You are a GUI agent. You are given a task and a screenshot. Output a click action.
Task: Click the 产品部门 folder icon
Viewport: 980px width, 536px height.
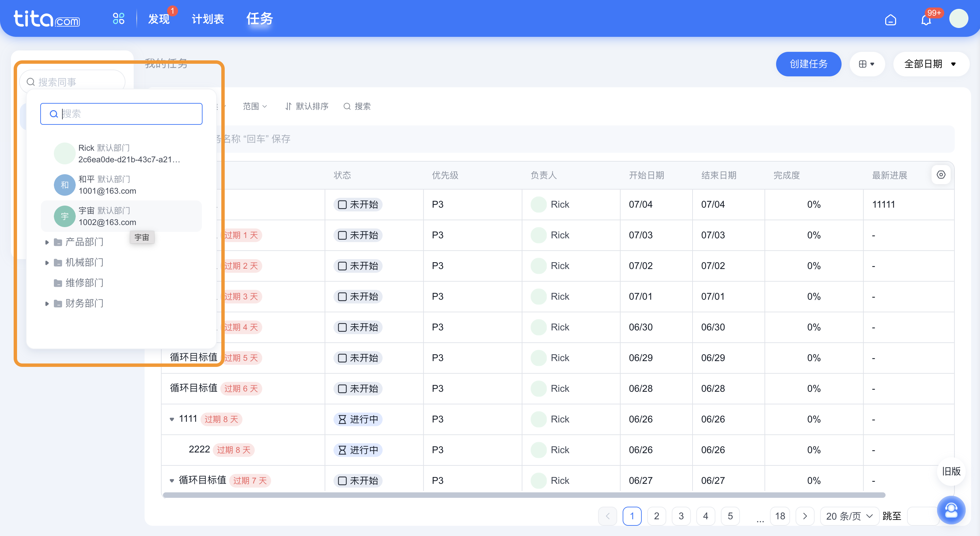[x=58, y=242]
